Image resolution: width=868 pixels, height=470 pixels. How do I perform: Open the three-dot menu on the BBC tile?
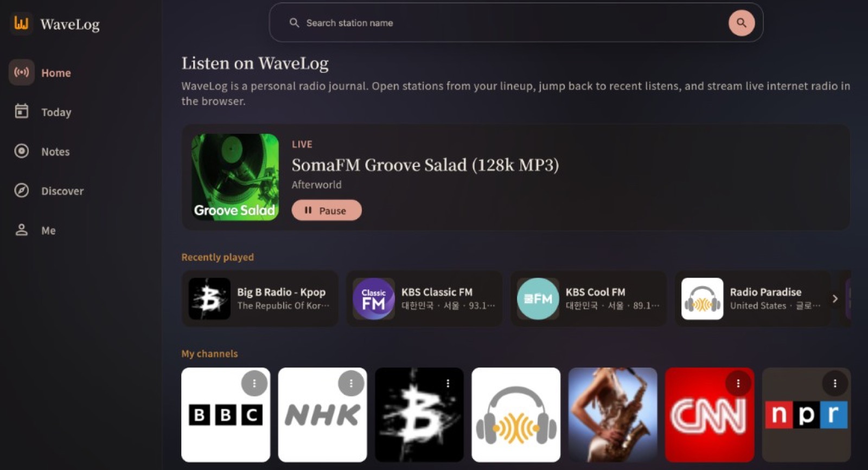click(254, 383)
